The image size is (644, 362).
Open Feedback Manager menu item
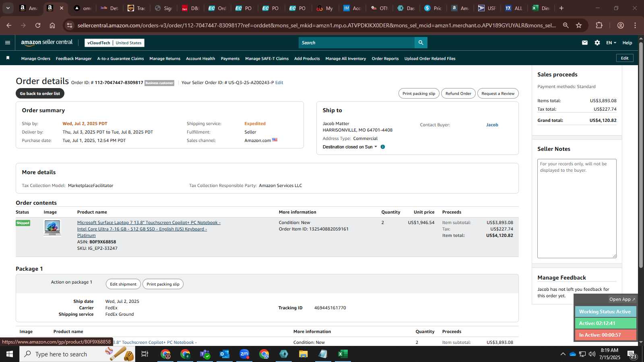click(74, 59)
